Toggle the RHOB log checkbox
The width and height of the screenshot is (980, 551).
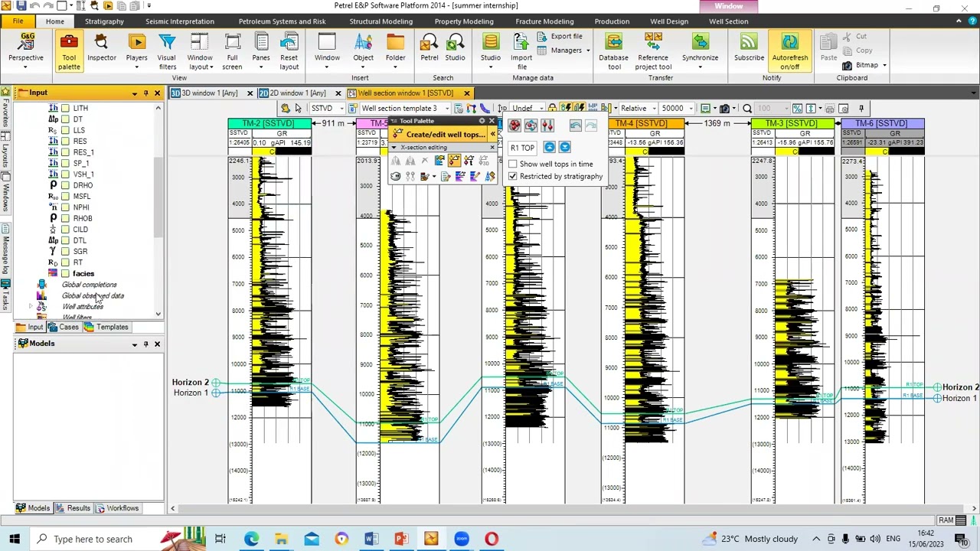click(65, 218)
